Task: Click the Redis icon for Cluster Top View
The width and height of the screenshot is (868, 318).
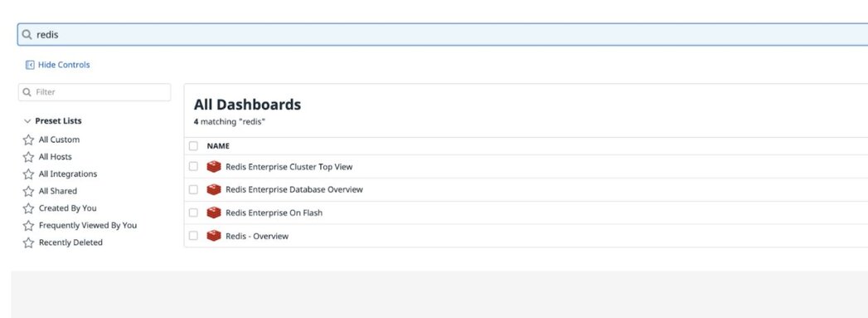Action: click(x=214, y=167)
